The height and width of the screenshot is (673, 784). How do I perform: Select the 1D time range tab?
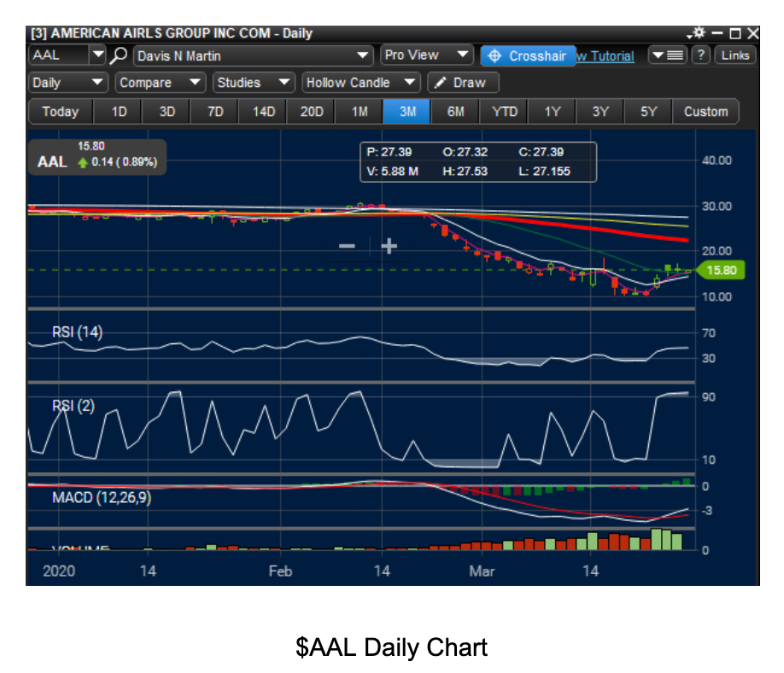point(119,112)
